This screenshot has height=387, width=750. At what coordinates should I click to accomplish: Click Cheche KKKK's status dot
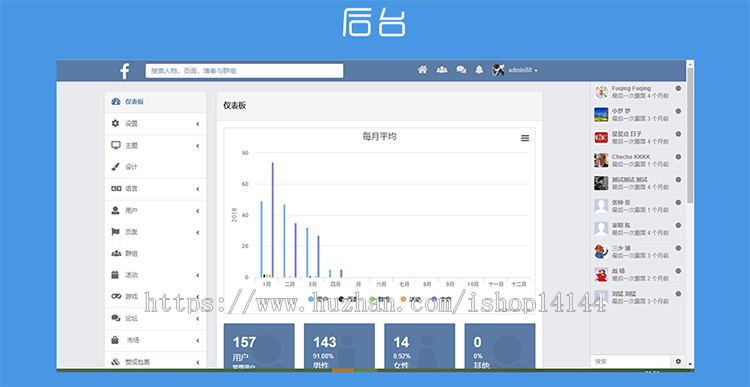(x=678, y=157)
